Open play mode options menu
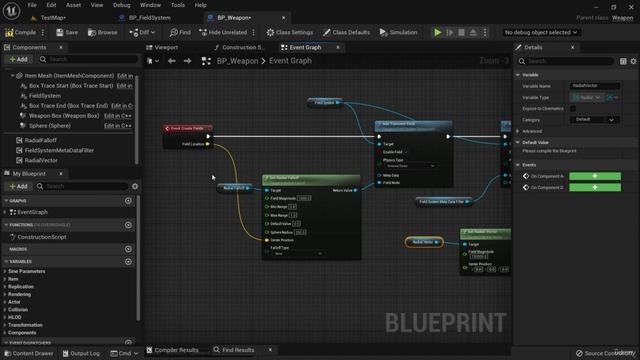This screenshot has height=360, width=640. pyautogui.click(x=484, y=32)
